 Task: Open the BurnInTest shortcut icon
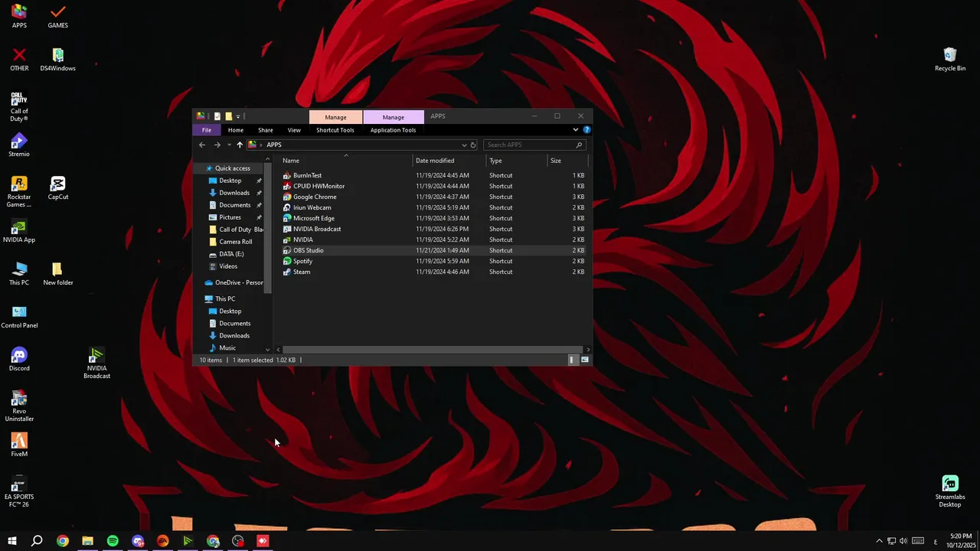[x=287, y=175]
